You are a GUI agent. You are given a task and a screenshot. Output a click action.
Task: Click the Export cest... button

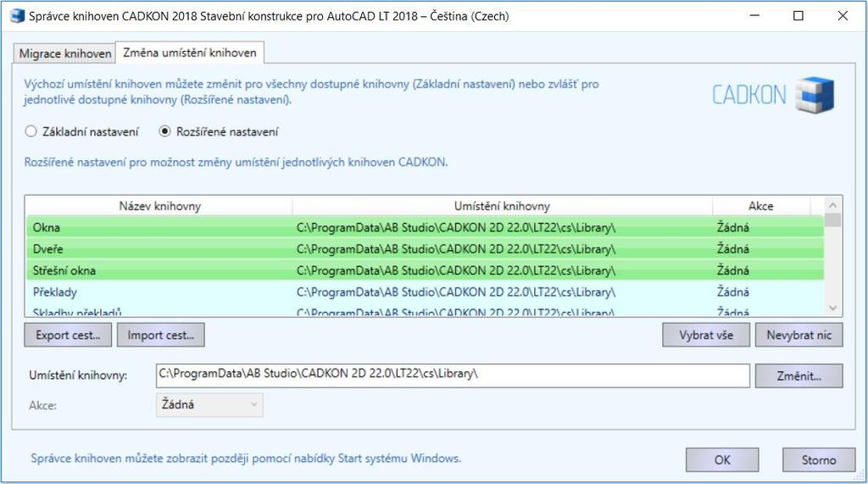(x=68, y=335)
